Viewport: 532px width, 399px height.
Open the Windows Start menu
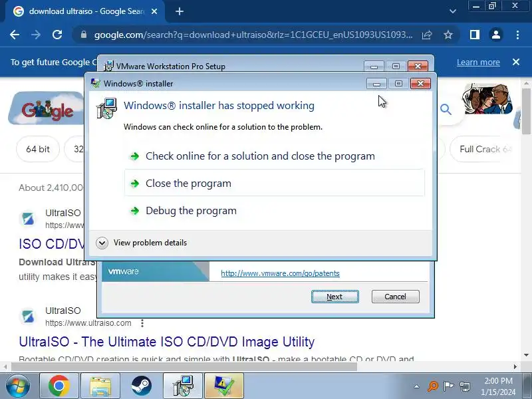tap(17, 386)
